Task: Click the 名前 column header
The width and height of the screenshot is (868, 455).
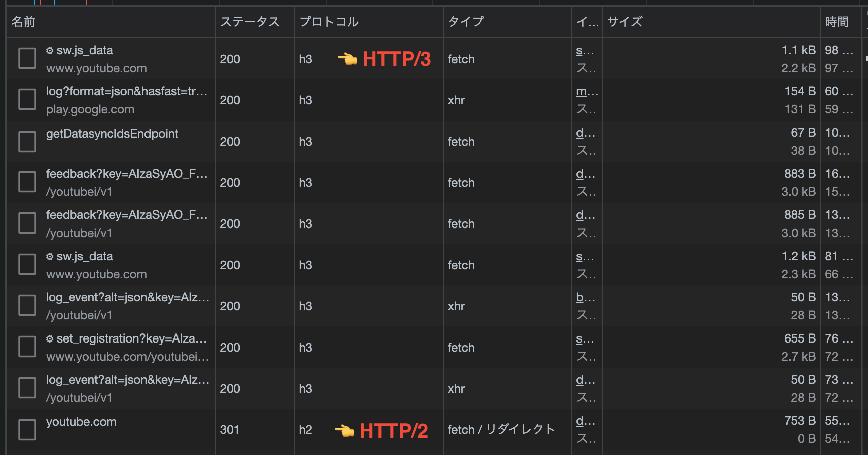Action: point(23,22)
